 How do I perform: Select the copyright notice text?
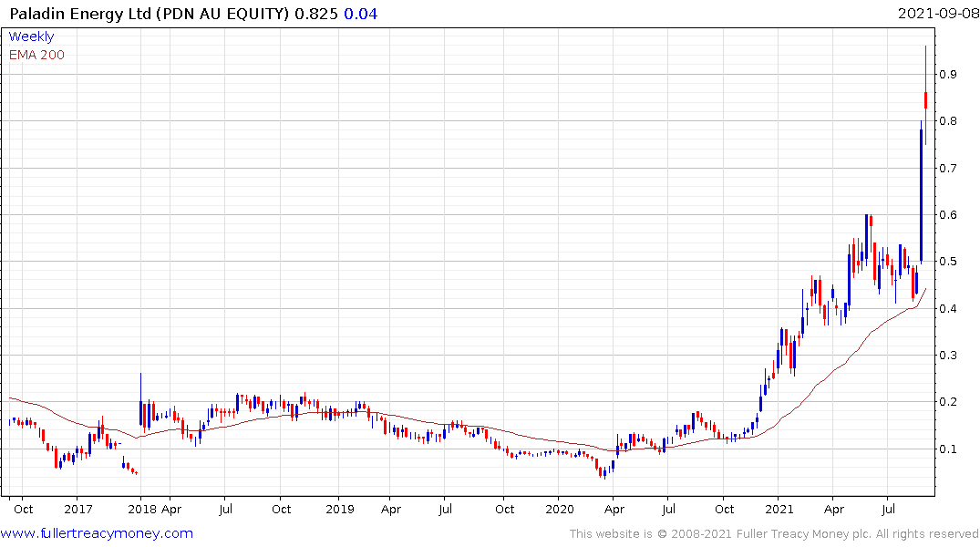774,534
